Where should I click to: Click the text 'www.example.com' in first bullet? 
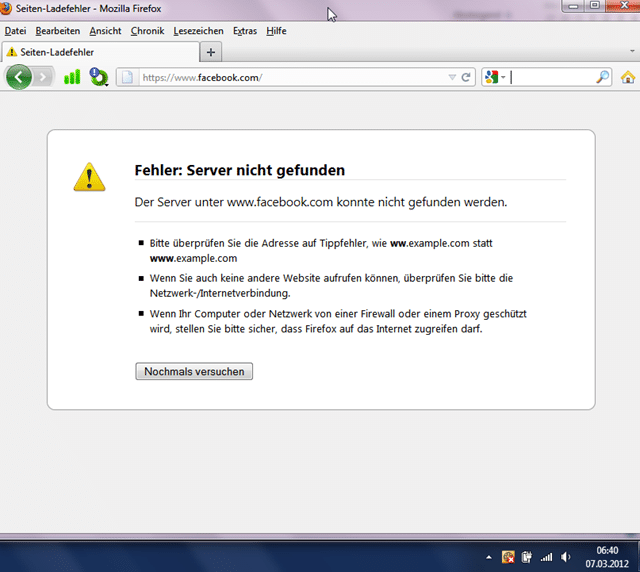click(x=193, y=258)
